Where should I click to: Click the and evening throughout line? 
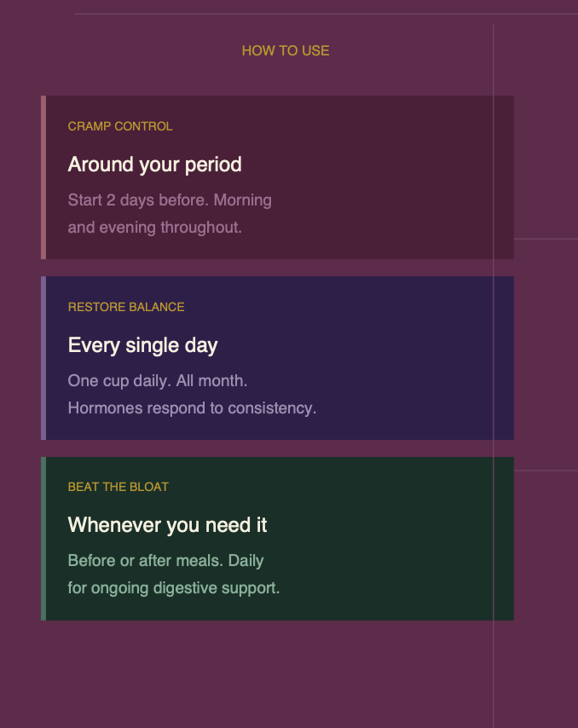pos(154,228)
